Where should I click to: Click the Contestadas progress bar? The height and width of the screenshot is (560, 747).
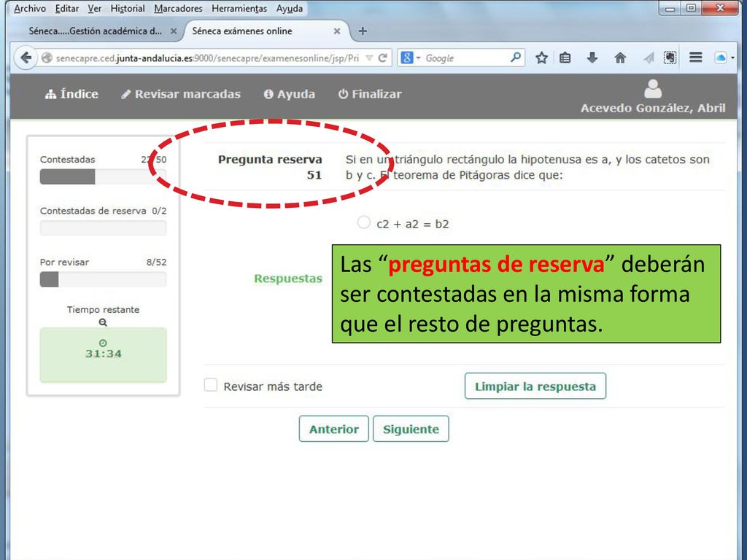[x=104, y=176]
